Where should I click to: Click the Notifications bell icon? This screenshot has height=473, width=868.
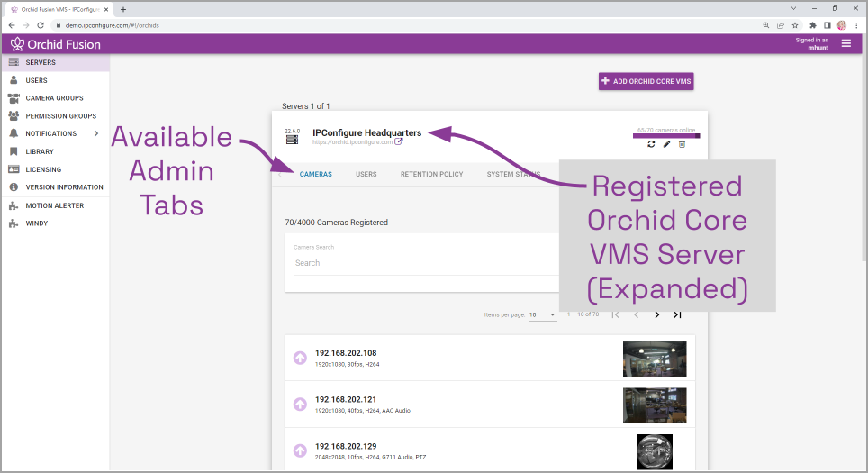pyautogui.click(x=14, y=133)
